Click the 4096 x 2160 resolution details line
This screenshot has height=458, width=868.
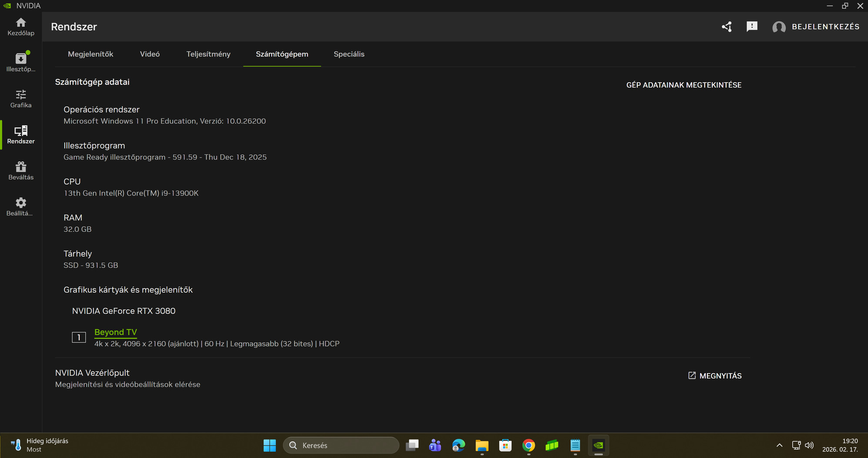click(217, 344)
